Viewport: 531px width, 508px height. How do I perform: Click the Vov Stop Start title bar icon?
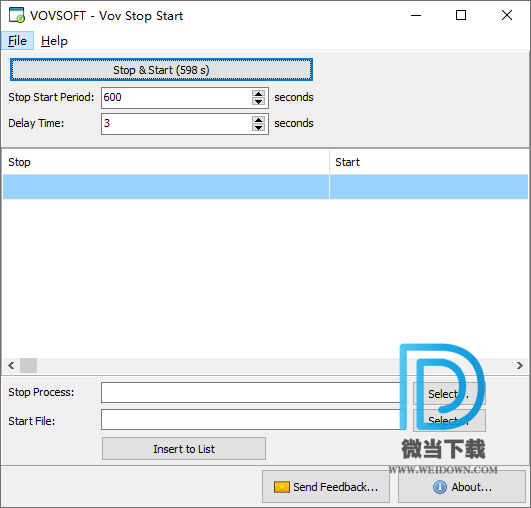17,15
